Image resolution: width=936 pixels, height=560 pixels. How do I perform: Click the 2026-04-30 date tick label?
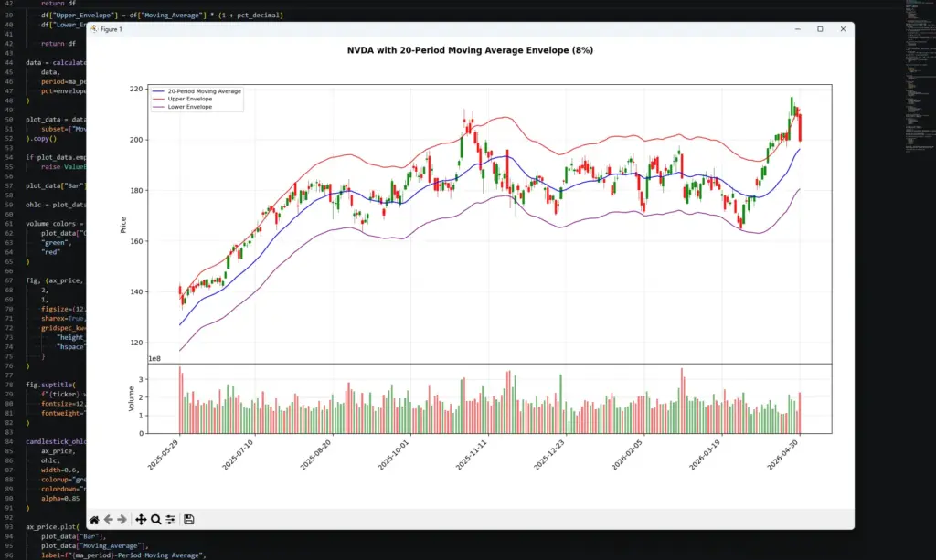coord(783,455)
